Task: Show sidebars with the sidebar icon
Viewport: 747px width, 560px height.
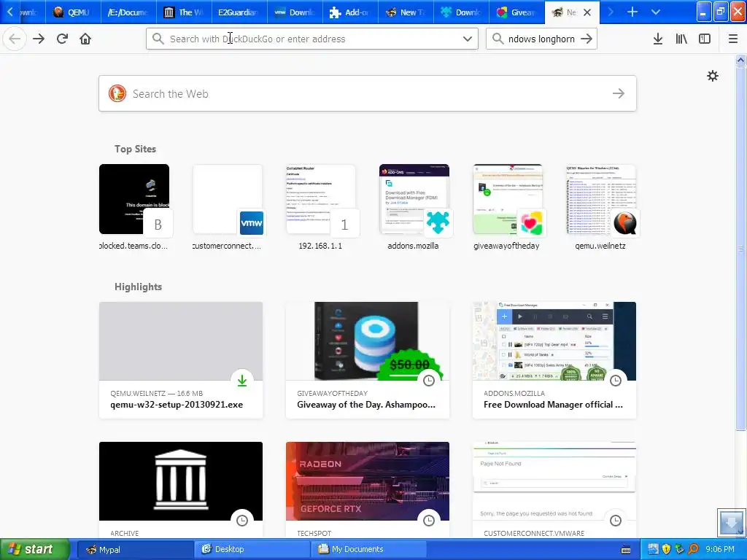Action: point(705,39)
